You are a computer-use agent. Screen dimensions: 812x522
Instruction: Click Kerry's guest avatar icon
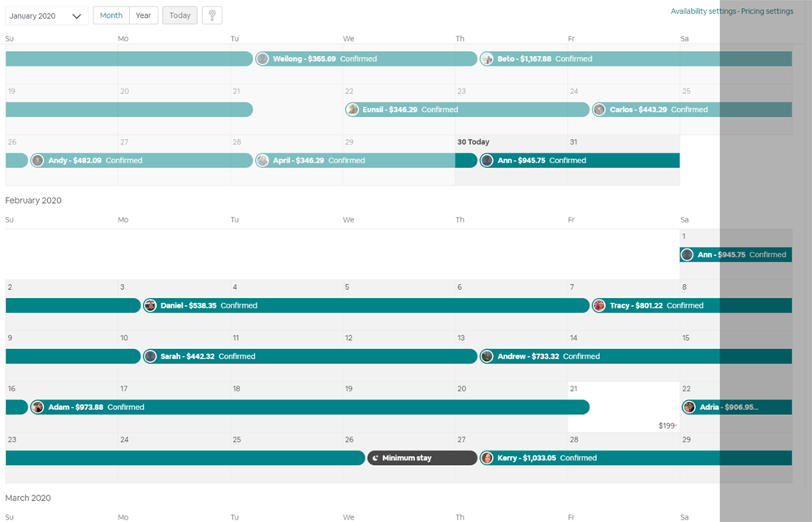coord(487,459)
